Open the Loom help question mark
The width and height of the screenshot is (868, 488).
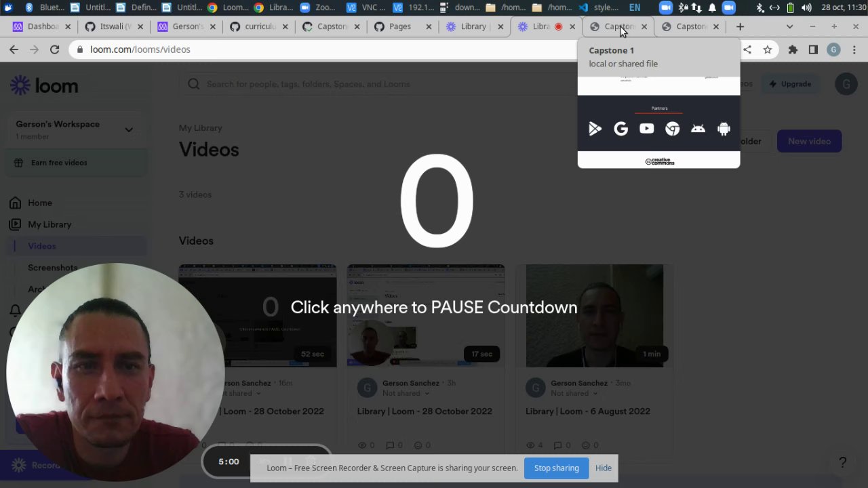[x=843, y=463]
